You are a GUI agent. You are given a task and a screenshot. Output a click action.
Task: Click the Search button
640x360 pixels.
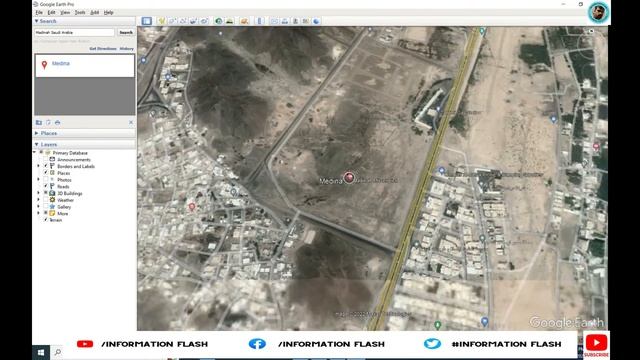(x=126, y=32)
